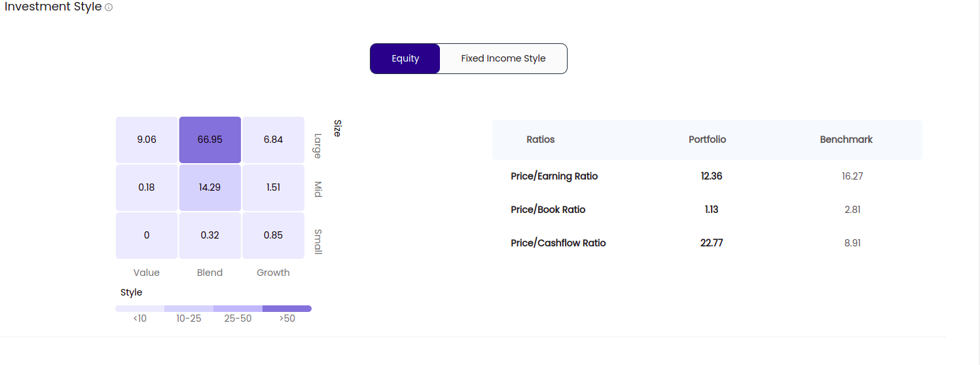Click the 10-25 legend color segment

189,309
